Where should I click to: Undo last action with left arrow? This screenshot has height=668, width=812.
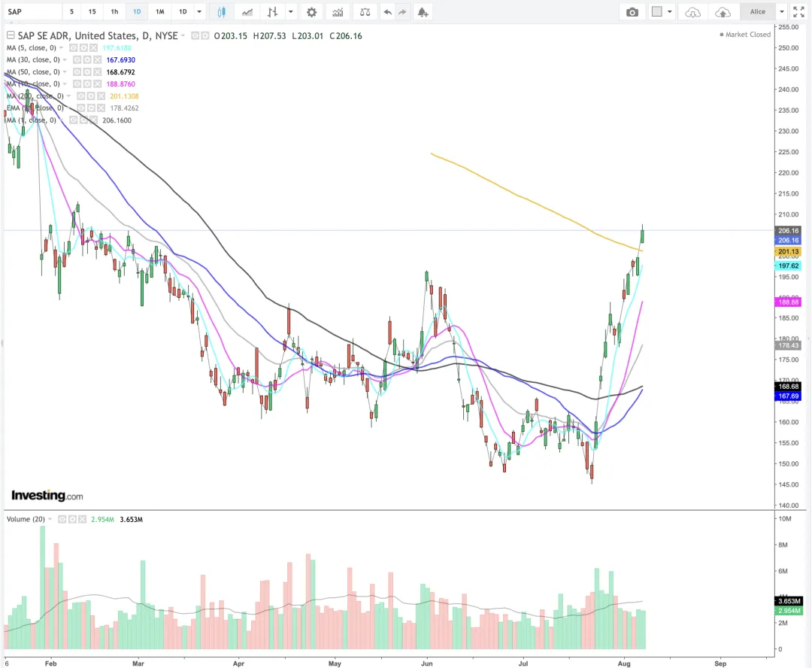(387, 12)
